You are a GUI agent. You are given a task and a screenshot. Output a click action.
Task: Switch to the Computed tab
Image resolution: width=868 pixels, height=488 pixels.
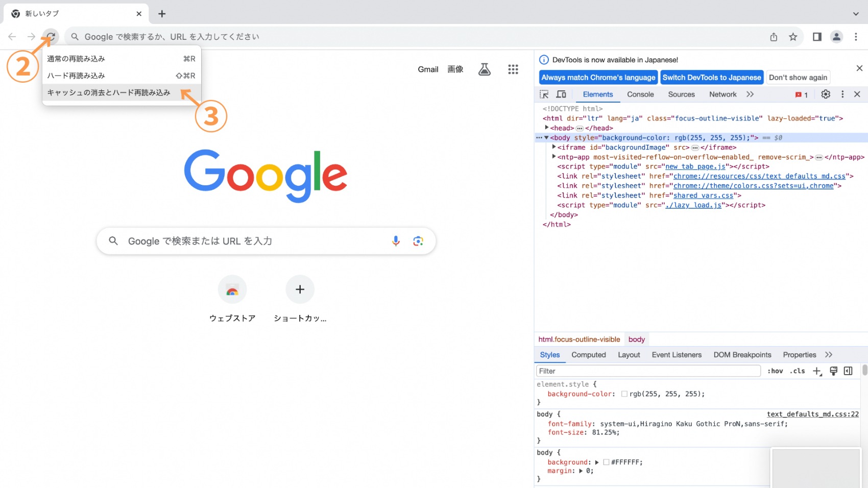(x=589, y=355)
